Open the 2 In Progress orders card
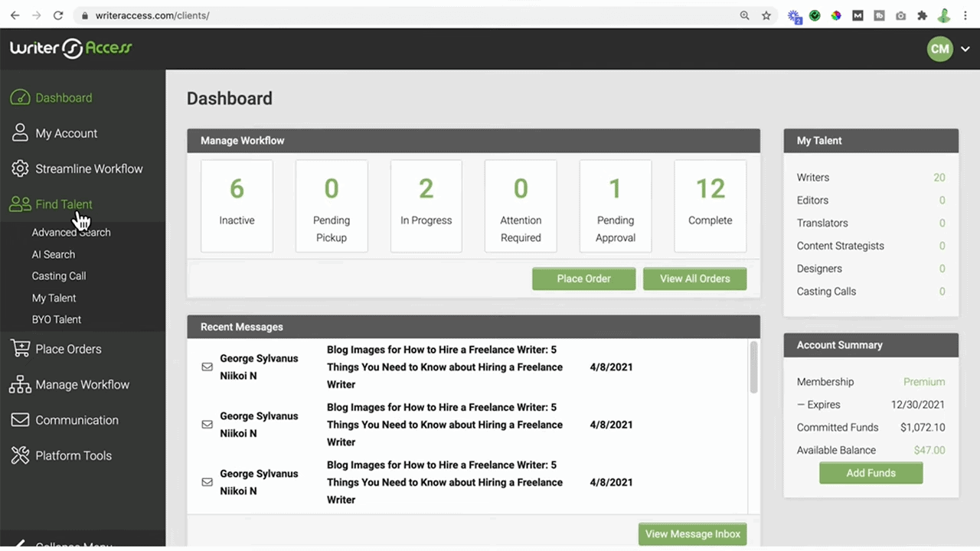980x551 pixels. click(426, 206)
